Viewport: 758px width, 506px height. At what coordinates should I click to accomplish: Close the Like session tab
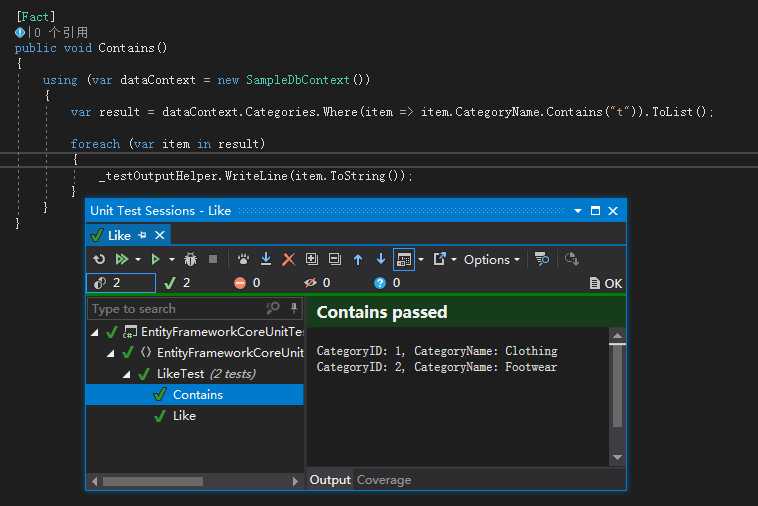(160, 235)
